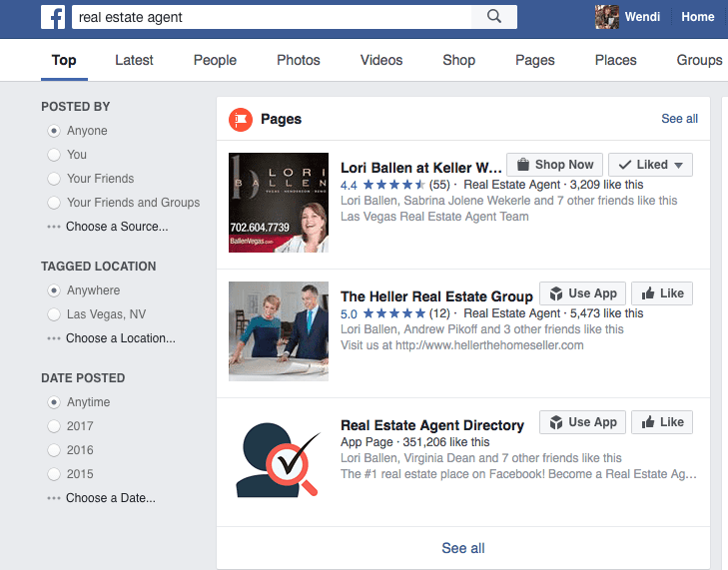Open the Videos tab
This screenshot has height=570, width=728.
pyautogui.click(x=381, y=60)
